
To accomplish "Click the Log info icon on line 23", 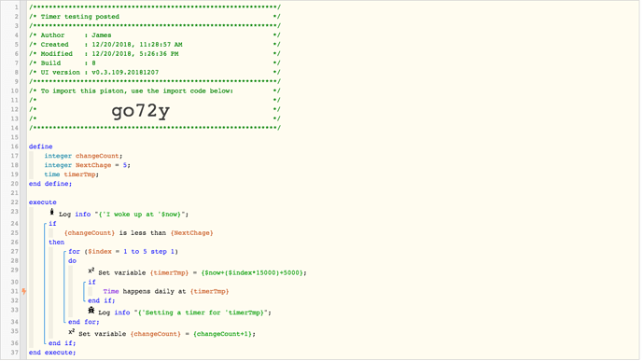I will pos(51,213).
